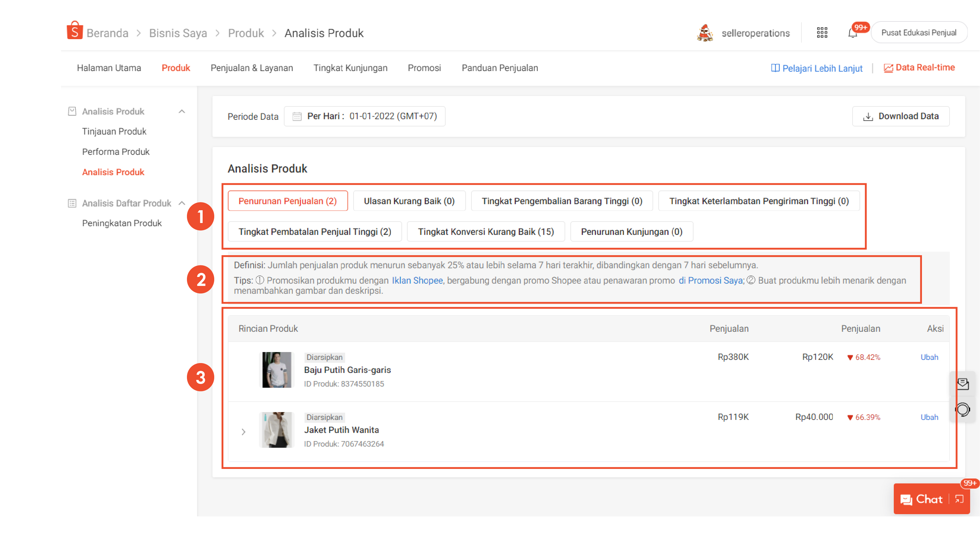
Task: Select the Tingkat Konversi Kurang Baik (15) filter
Action: 485,231
